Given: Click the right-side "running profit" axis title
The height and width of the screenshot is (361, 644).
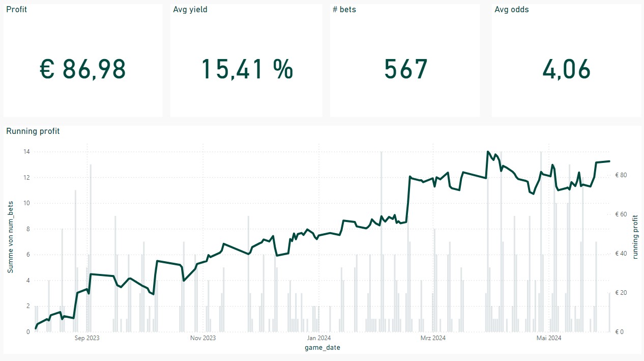Looking at the screenshot, I should coord(635,237).
